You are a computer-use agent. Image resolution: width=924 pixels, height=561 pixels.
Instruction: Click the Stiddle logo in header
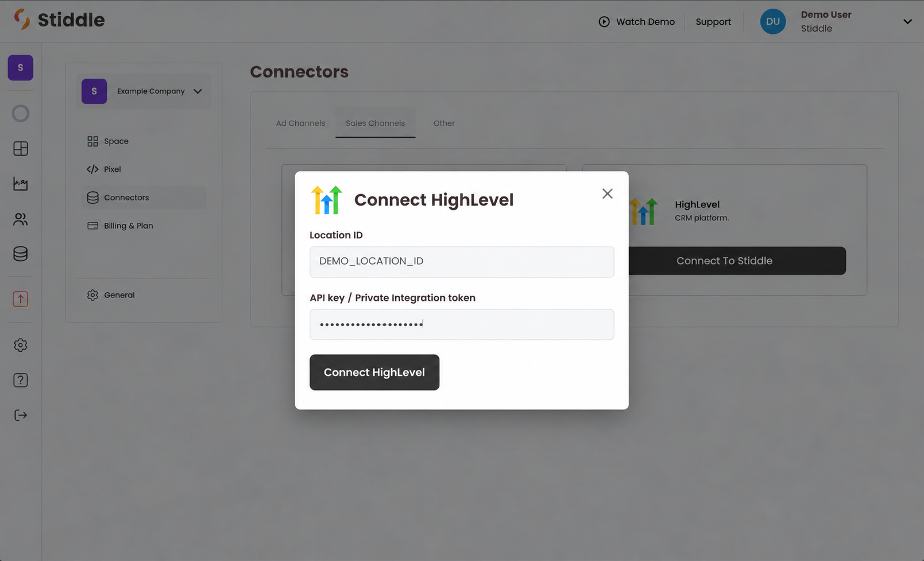pos(59,20)
